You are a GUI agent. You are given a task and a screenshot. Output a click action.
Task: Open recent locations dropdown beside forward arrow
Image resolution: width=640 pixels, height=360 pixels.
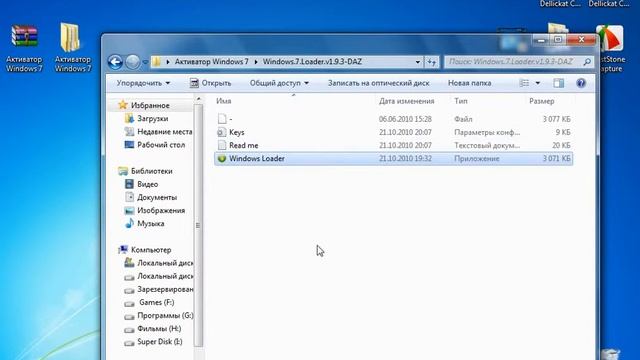[145, 62]
